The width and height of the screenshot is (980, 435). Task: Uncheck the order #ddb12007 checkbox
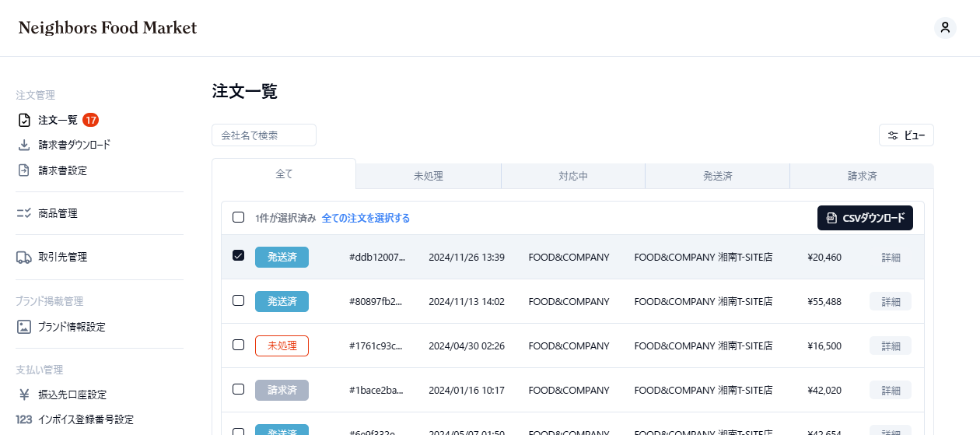coord(239,255)
